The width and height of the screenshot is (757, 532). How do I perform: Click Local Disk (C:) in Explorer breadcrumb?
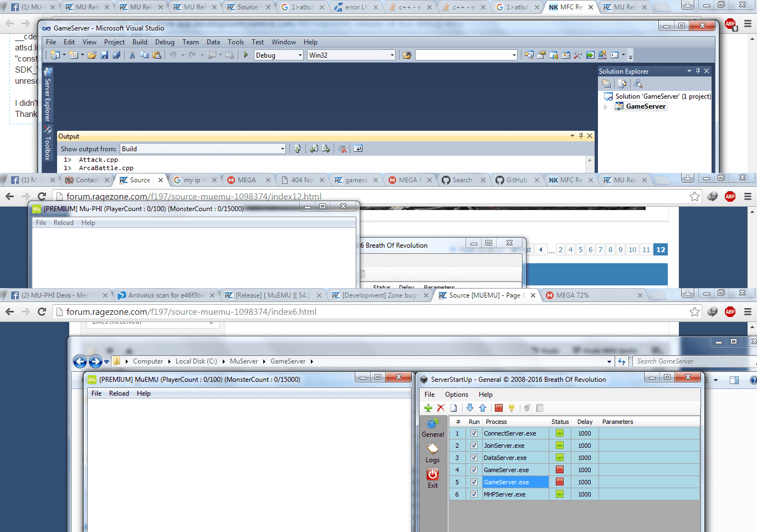pos(196,361)
